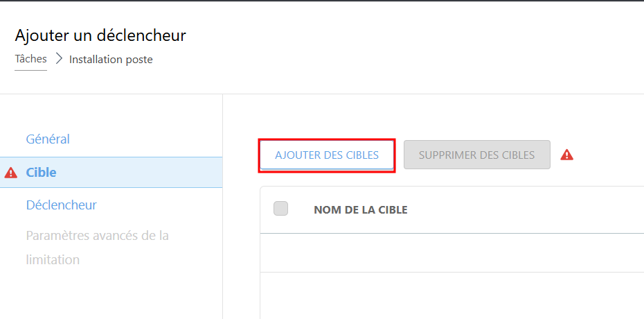The height and width of the screenshot is (319, 644).
Task: Click the Ajouter un déclencheur page title
Action: click(100, 36)
